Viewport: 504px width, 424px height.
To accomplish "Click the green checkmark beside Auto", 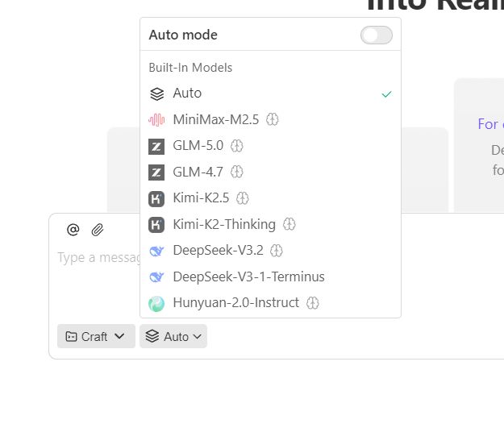I will (386, 94).
